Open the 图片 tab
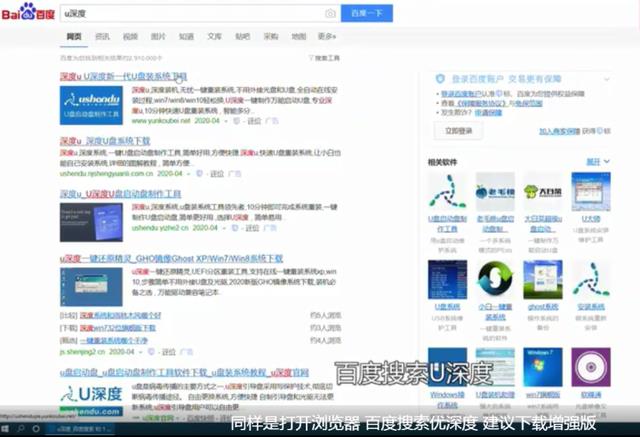 [x=158, y=37]
